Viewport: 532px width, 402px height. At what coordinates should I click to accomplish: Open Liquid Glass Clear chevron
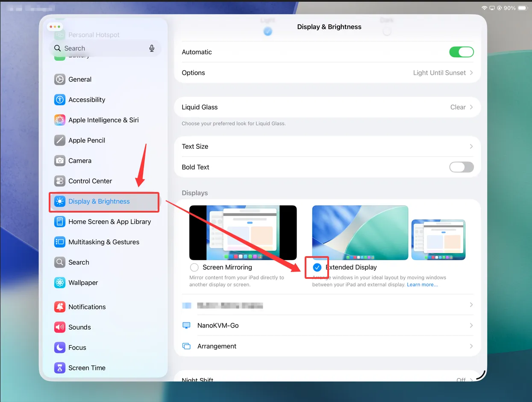coord(471,107)
